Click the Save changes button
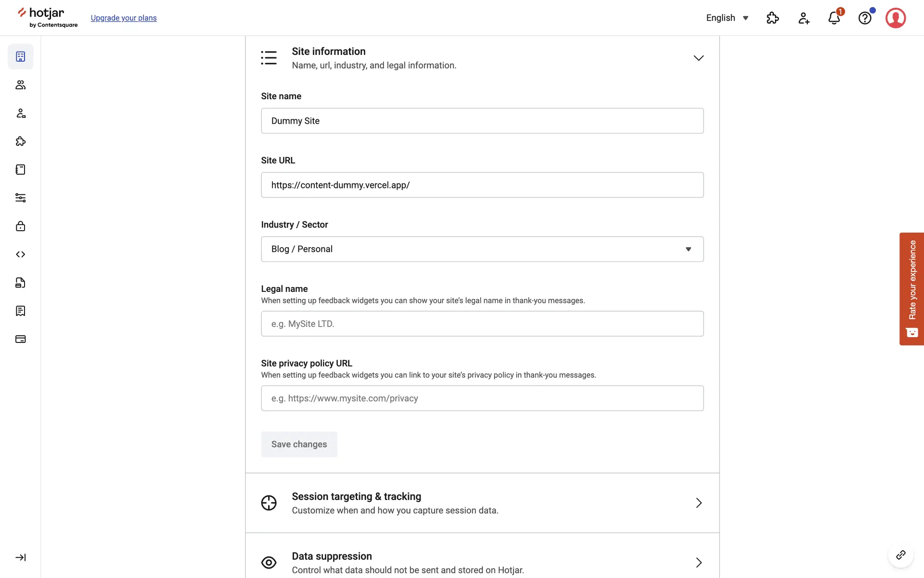 point(299,444)
